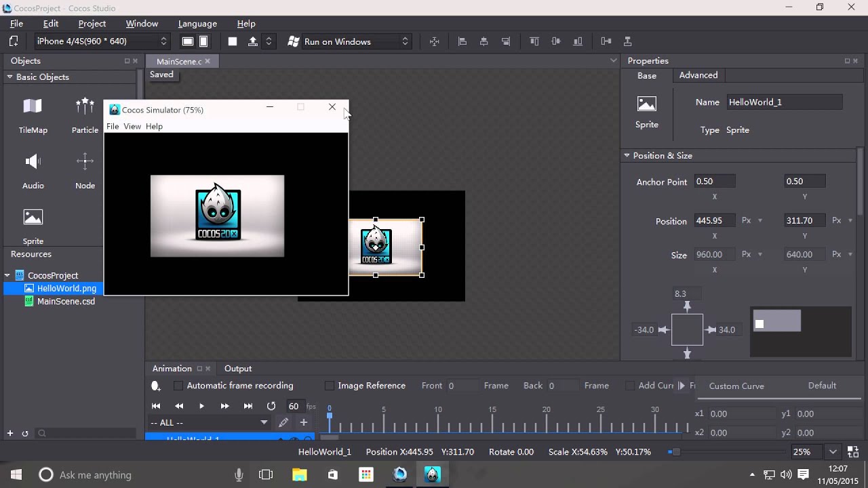Click the align left toolbar icon
This screenshot has height=488, width=868.
point(462,41)
